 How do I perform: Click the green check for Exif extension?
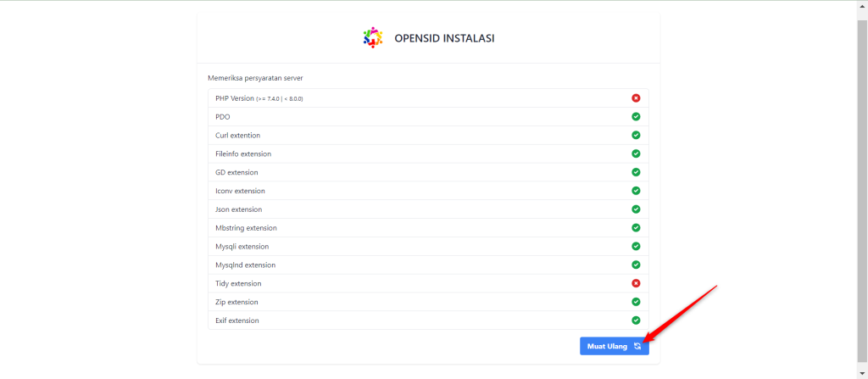tap(636, 320)
